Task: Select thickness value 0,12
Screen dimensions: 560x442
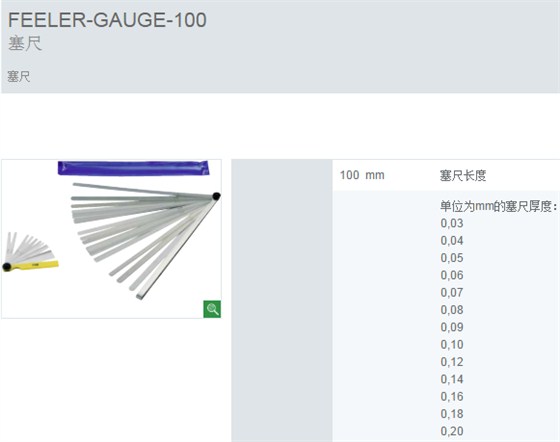Action: pyautogui.click(x=452, y=362)
